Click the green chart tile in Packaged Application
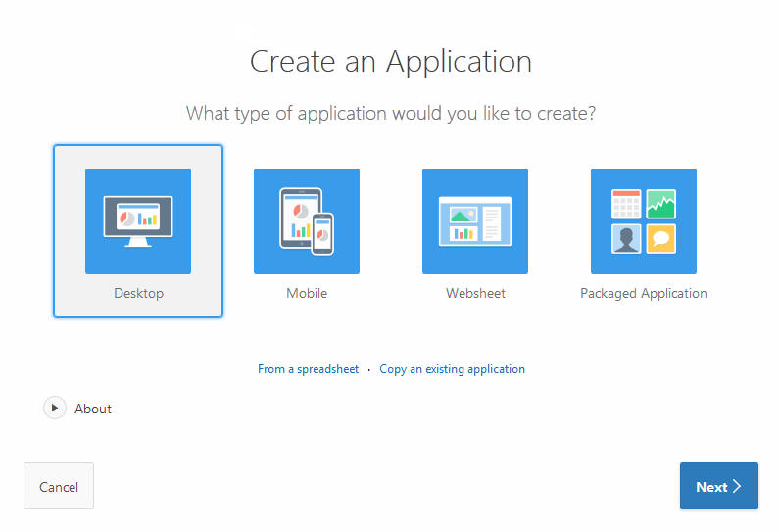 click(x=661, y=204)
